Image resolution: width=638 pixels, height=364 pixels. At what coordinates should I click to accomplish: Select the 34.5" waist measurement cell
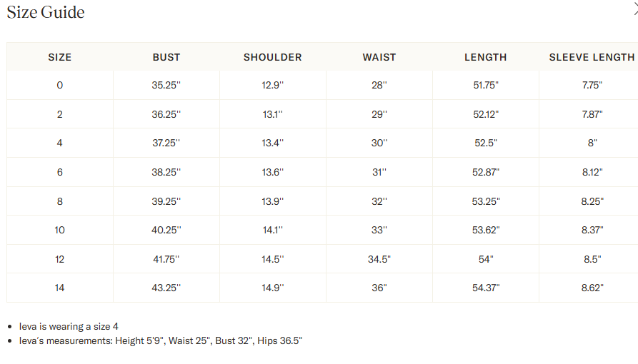(x=379, y=259)
